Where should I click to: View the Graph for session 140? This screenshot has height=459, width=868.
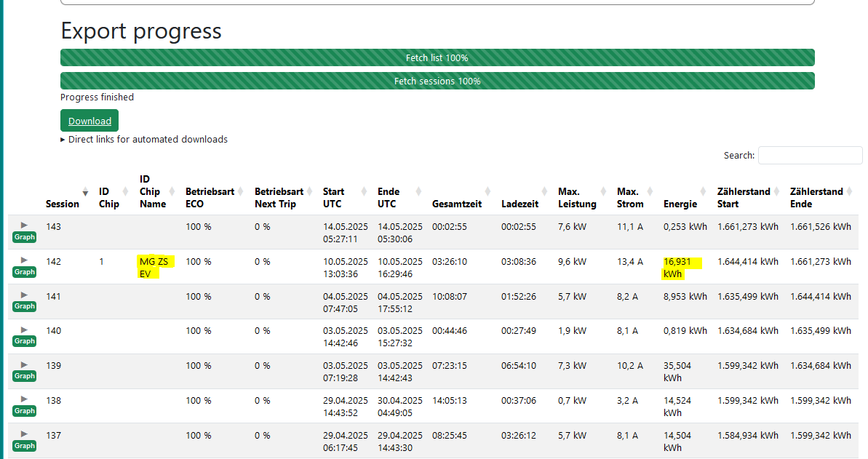(24, 341)
